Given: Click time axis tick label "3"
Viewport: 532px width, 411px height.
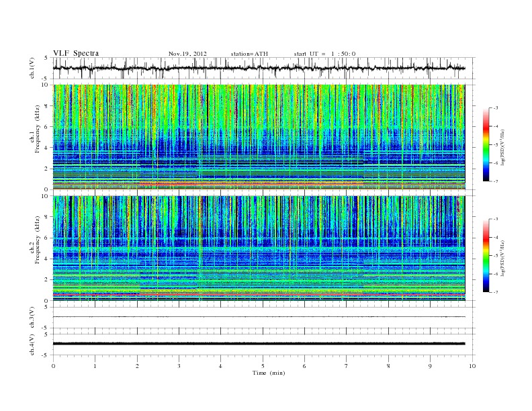Looking at the screenshot, I should pos(179,366).
